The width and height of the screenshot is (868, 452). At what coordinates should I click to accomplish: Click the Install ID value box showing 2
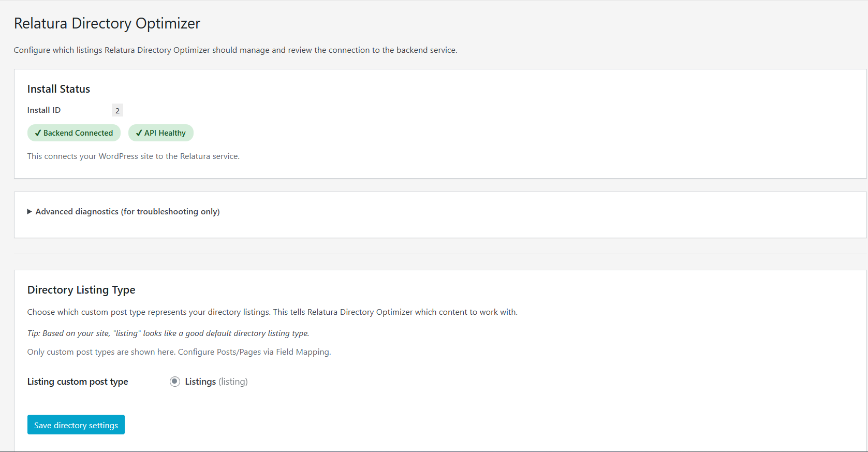[x=117, y=110]
